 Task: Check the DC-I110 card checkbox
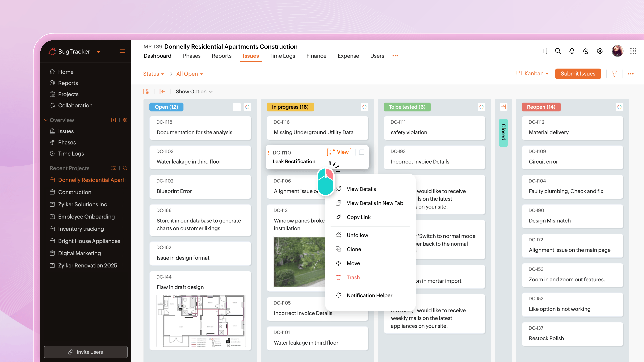(x=362, y=152)
